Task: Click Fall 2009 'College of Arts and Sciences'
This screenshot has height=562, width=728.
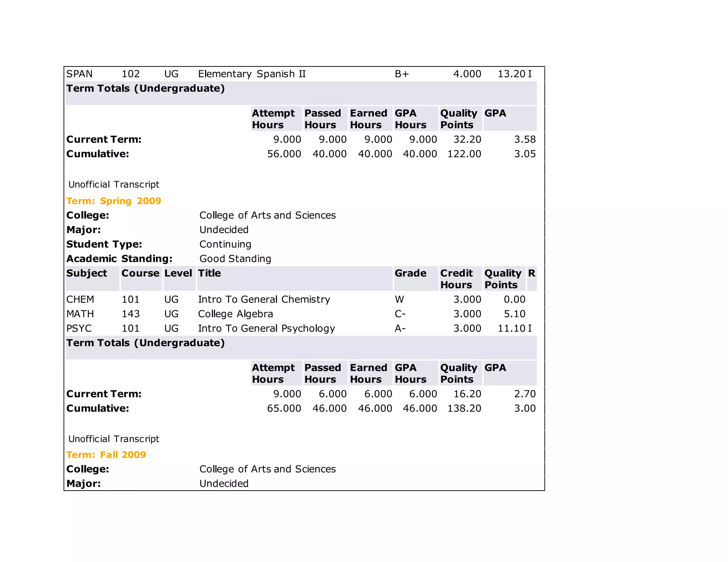Action: (x=268, y=469)
